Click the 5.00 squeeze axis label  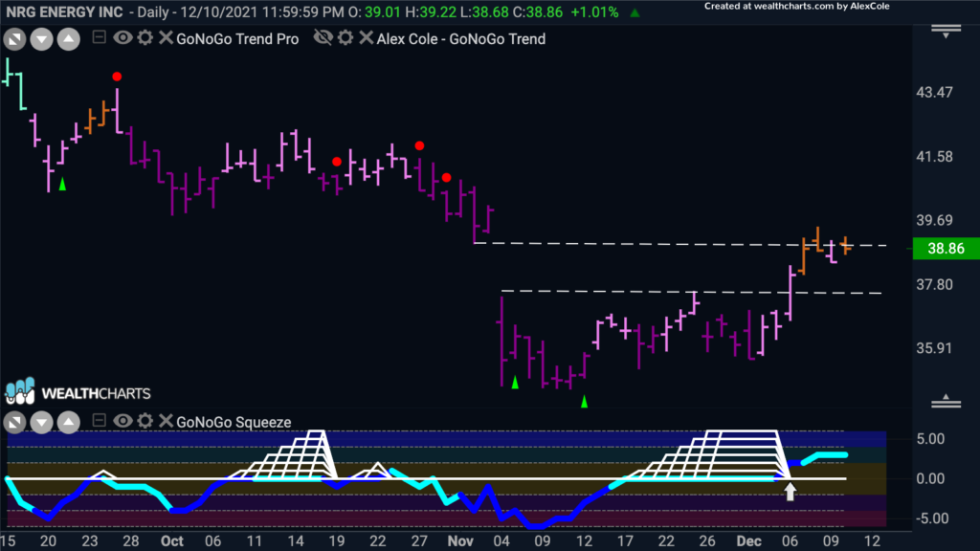coord(930,439)
